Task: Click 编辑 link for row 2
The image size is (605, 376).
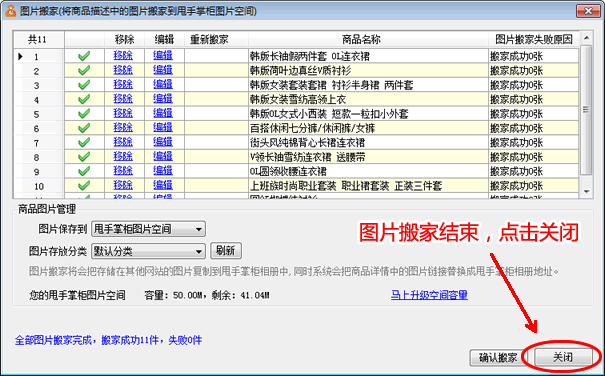Action: pos(163,70)
